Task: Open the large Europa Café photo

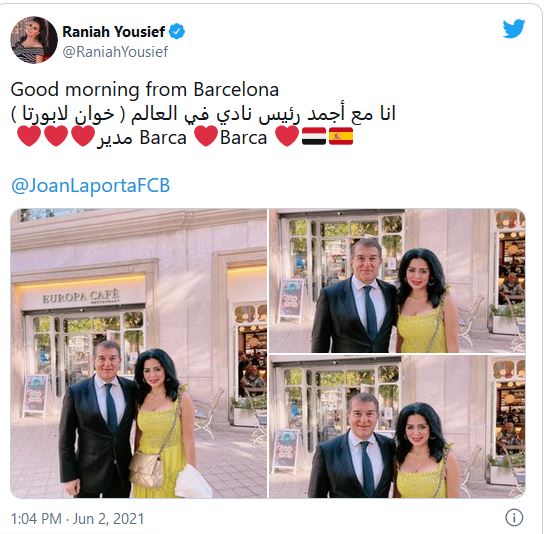Action: click(x=138, y=353)
